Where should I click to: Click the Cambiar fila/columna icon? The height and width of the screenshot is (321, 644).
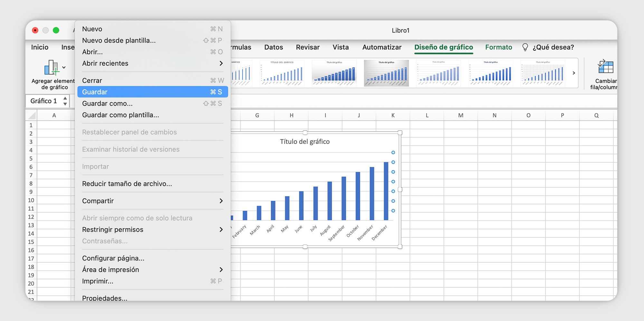tap(606, 67)
